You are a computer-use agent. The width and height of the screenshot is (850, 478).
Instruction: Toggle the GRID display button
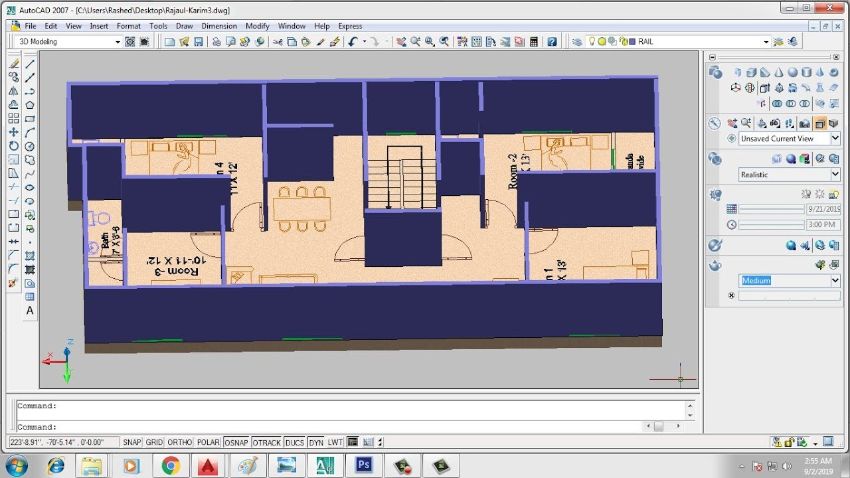(154, 442)
